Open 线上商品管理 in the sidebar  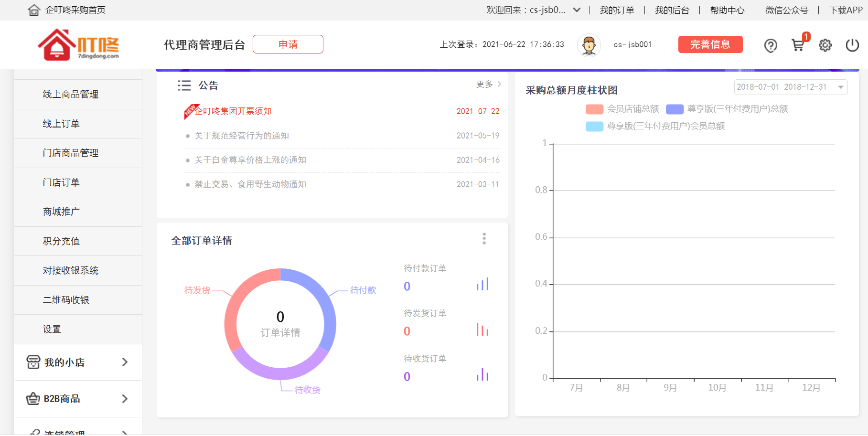78,95
